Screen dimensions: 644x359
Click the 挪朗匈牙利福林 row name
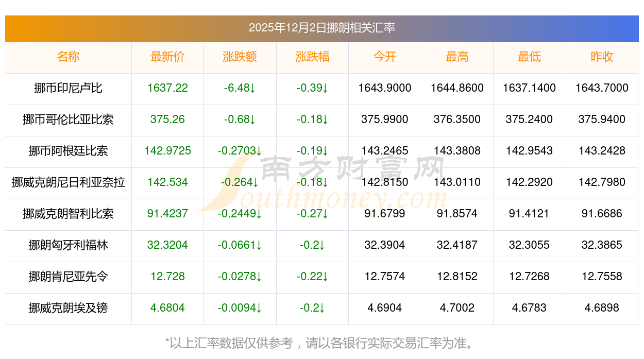point(69,245)
